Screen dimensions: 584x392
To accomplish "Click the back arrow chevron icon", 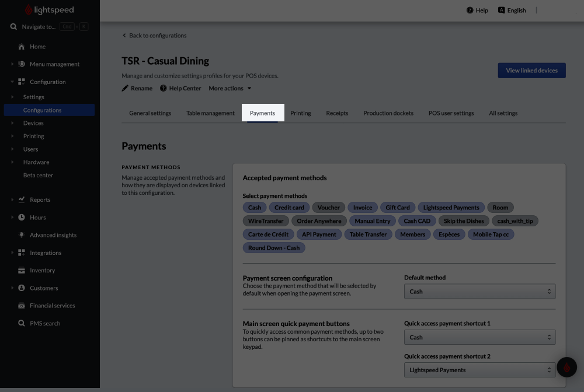I will (x=124, y=36).
